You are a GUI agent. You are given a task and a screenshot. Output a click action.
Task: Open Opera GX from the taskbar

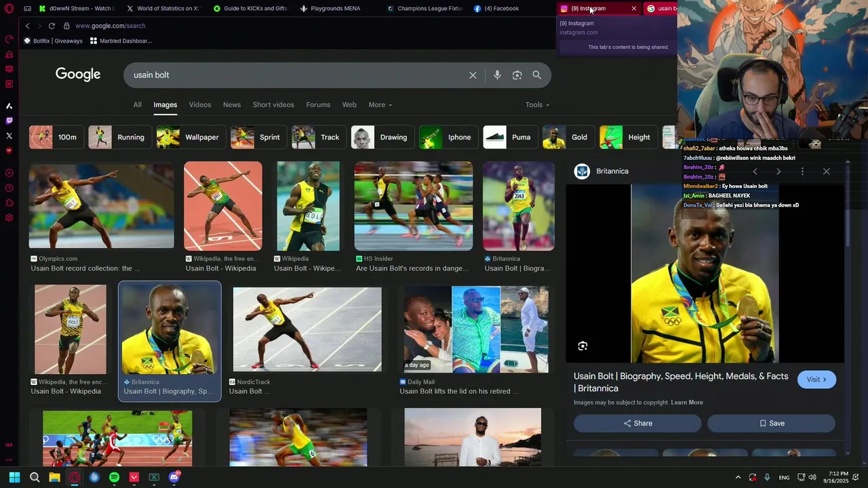(x=75, y=477)
